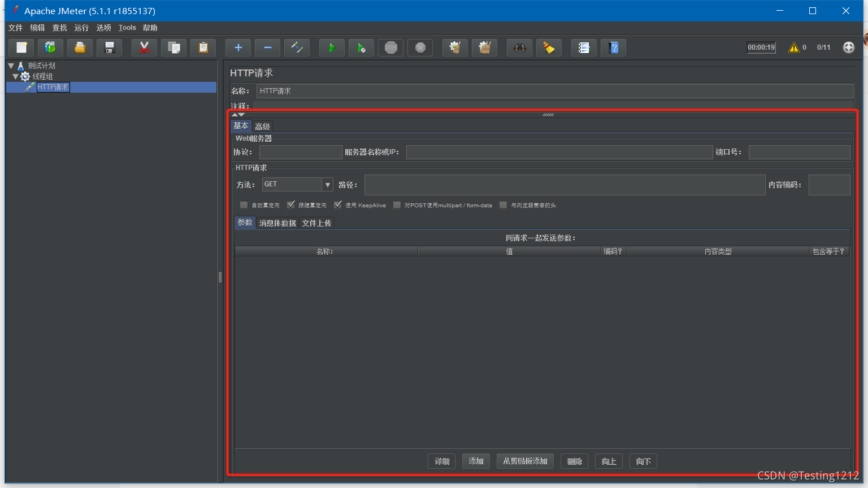
Task: Click the 内容编码 input field
Action: coord(829,185)
